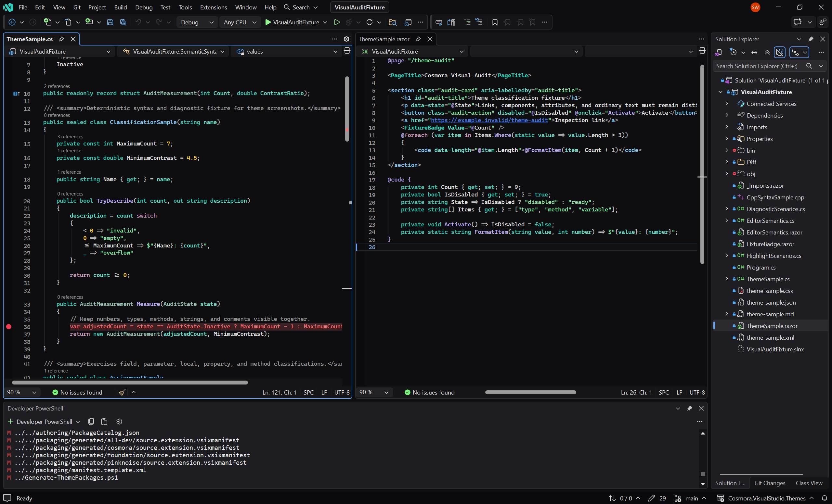
Task: Click the notifications bell in status bar
Action: coord(824,498)
